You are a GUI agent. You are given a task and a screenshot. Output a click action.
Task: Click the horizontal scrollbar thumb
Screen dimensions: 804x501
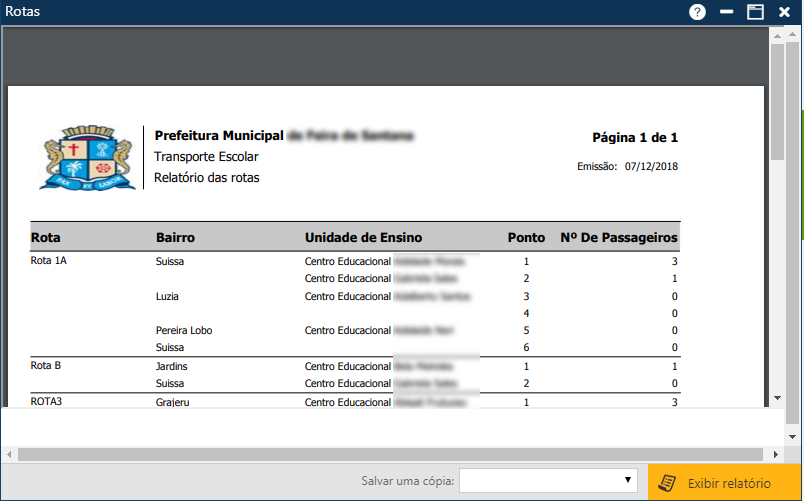click(390, 454)
